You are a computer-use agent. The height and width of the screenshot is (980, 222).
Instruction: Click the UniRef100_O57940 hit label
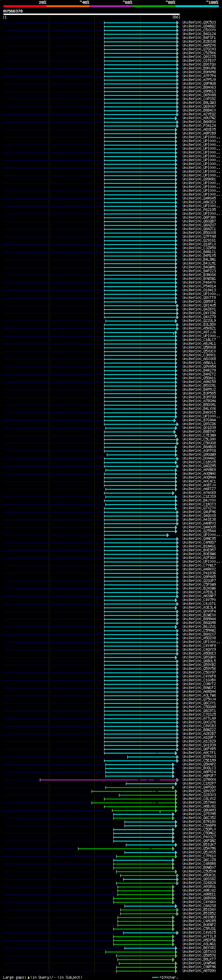point(199,803)
